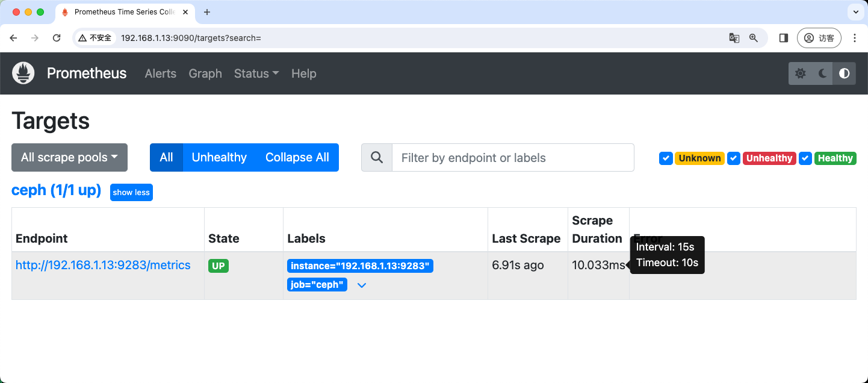Click the 6.91s ago last scrape value
The image size is (868, 383).
(x=518, y=265)
